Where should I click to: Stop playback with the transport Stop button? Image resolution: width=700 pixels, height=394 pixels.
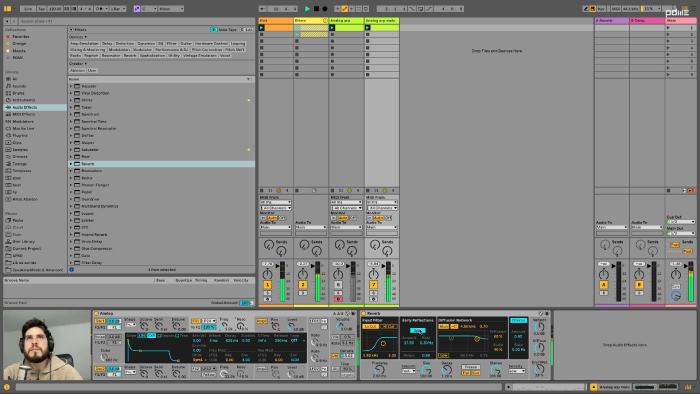pos(316,8)
